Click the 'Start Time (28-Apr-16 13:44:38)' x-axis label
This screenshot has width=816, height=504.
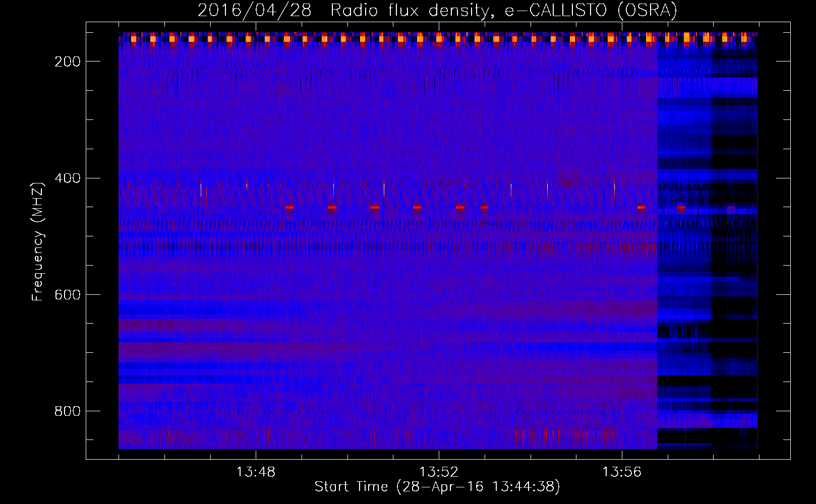pyautogui.click(x=437, y=487)
